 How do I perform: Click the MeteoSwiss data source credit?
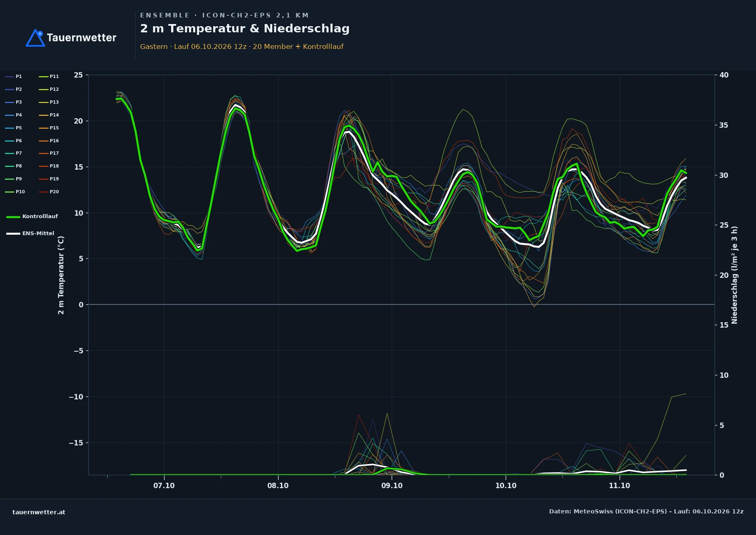646,511
